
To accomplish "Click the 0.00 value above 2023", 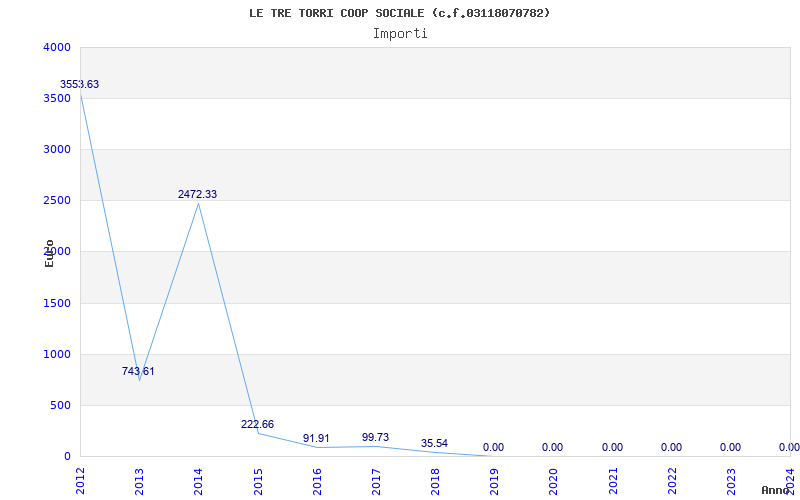I will coord(731,447).
